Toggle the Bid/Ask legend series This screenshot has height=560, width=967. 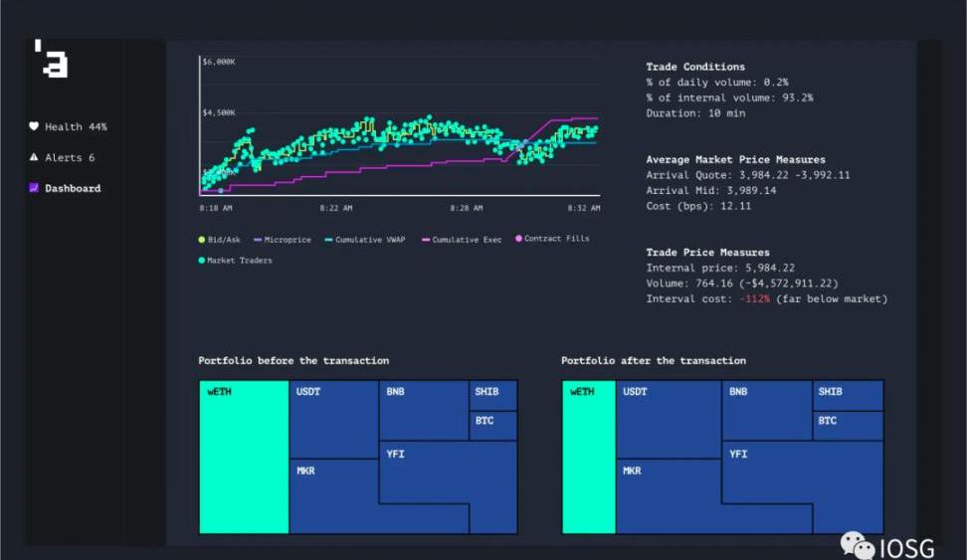coord(223,240)
